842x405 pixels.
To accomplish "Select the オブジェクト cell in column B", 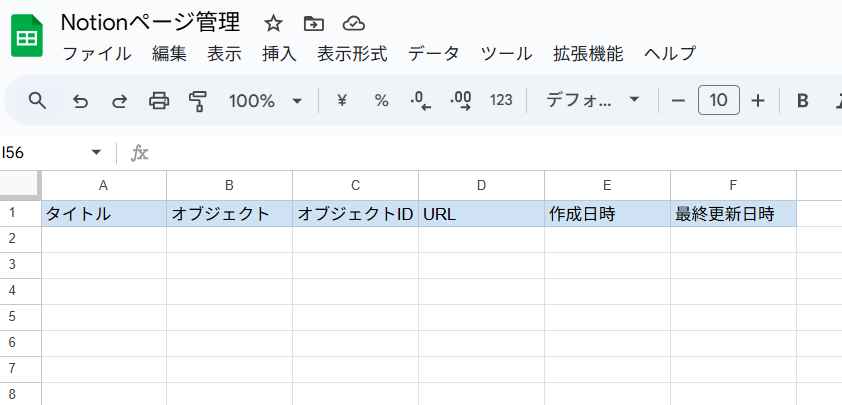I will (x=229, y=214).
